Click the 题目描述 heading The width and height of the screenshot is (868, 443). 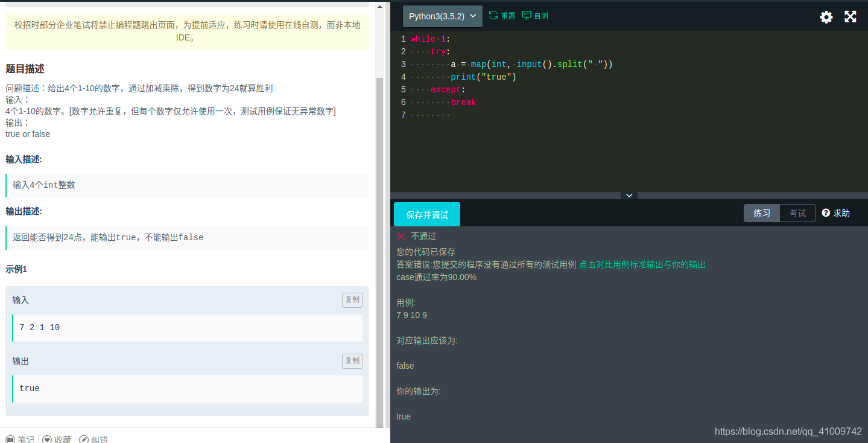coord(25,69)
